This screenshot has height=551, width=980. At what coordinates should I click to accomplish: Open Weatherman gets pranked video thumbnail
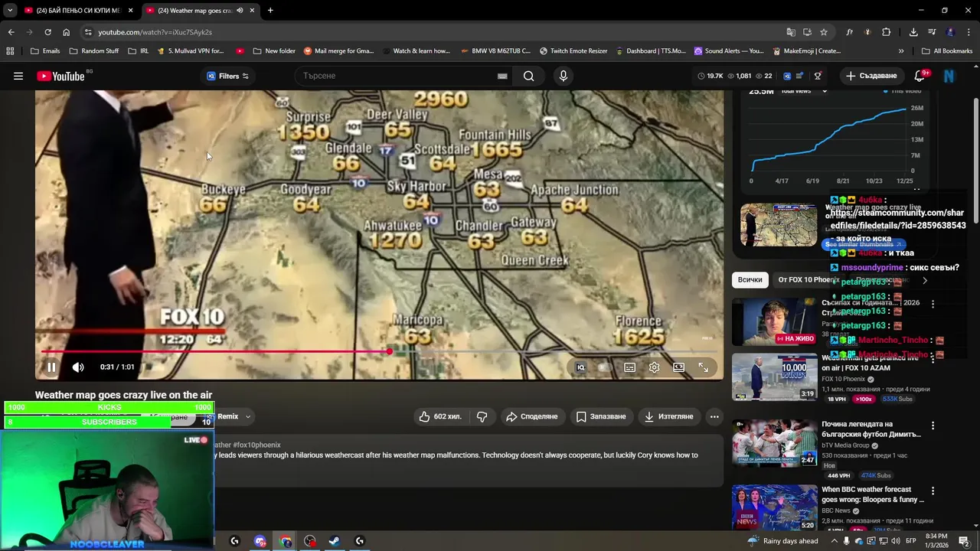[x=774, y=377]
